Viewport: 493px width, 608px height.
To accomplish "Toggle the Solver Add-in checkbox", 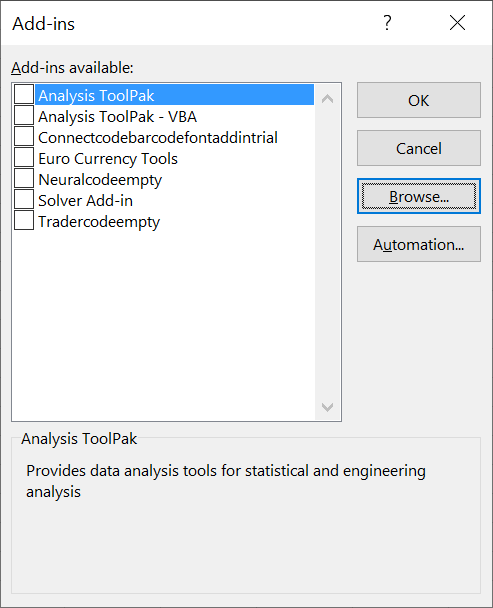I will [24, 199].
